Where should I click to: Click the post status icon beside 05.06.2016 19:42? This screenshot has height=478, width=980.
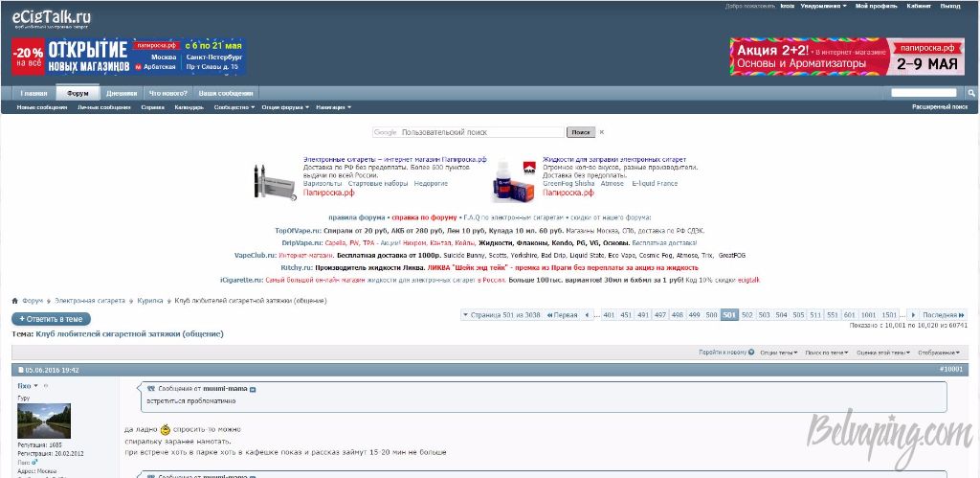pyautogui.click(x=21, y=371)
